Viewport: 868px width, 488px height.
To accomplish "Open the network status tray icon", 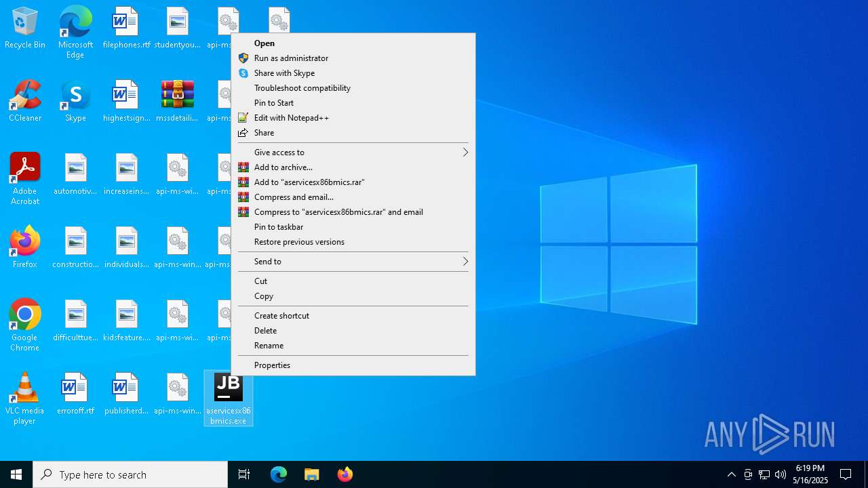I will tap(764, 474).
